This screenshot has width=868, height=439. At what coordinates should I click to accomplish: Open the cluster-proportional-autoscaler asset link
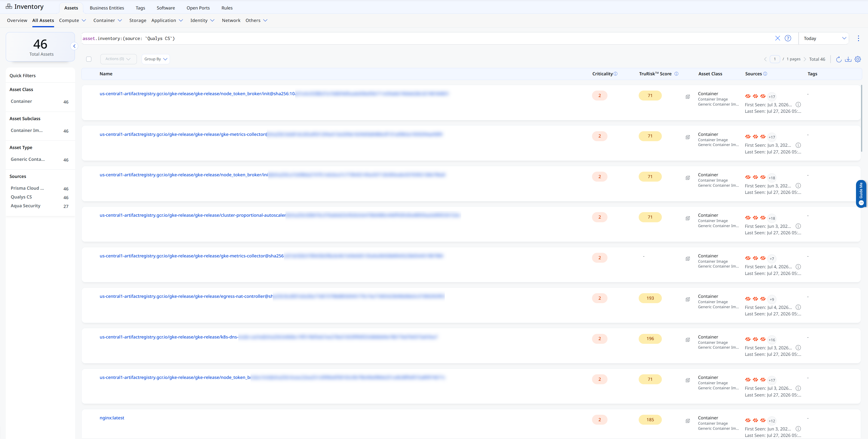pyautogui.click(x=280, y=215)
